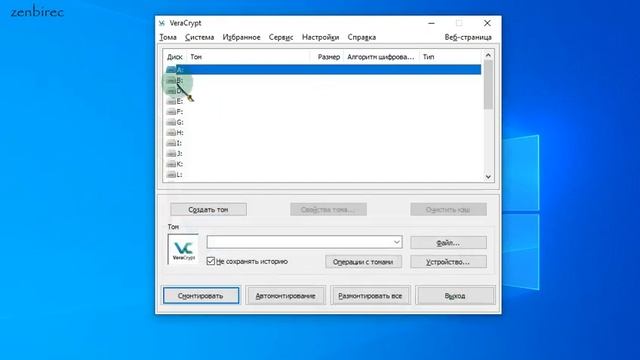Click the Алгоритм шифрования column header
Screen dimensions: 640x360
click(x=381, y=57)
